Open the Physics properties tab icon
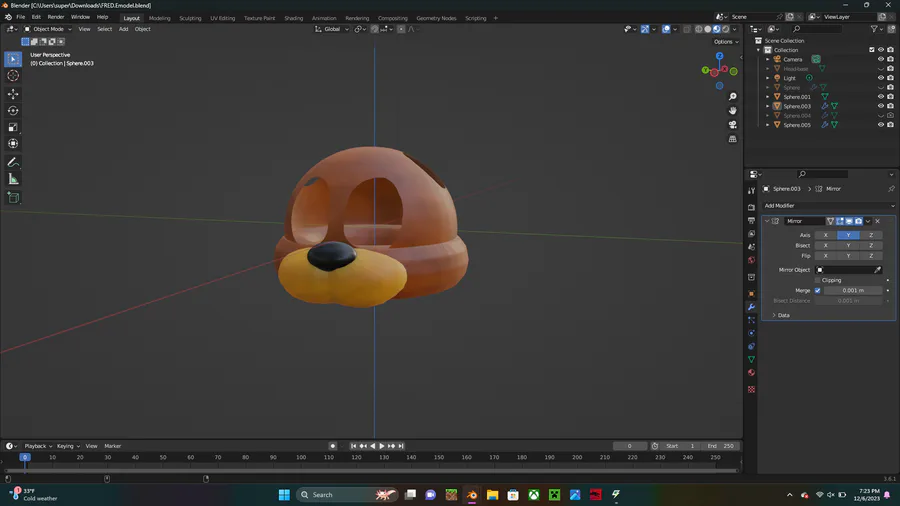This screenshot has height=506, width=900. (751, 333)
